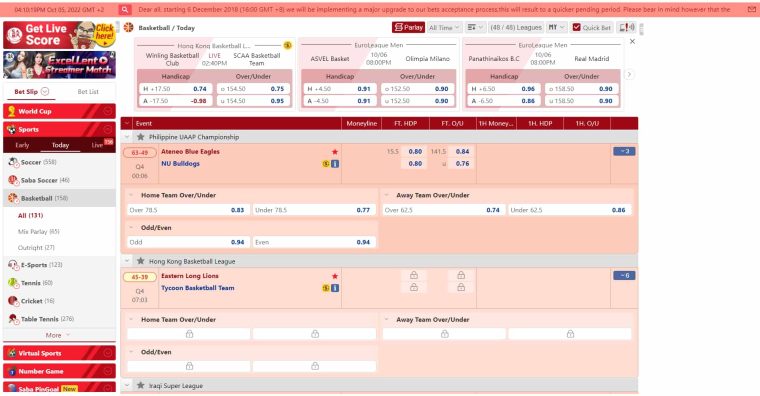Click the E-Sports icon in sidebar
This screenshot has width=760, height=396.
tap(13, 265)
